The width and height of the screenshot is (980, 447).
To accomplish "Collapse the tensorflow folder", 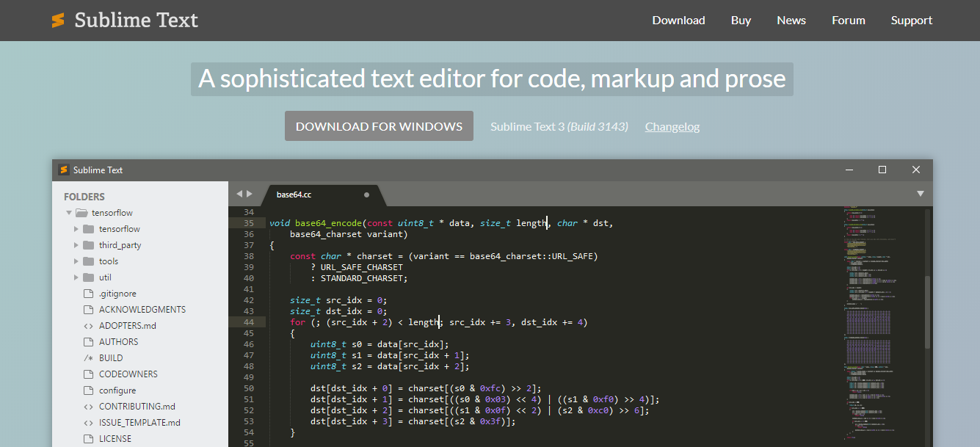I will 69,213.
